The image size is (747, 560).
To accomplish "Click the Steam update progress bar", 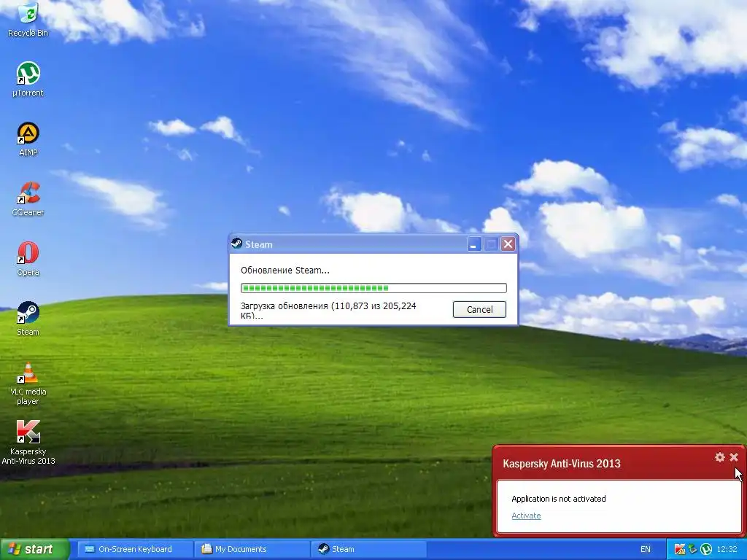I will click(373, 287).
